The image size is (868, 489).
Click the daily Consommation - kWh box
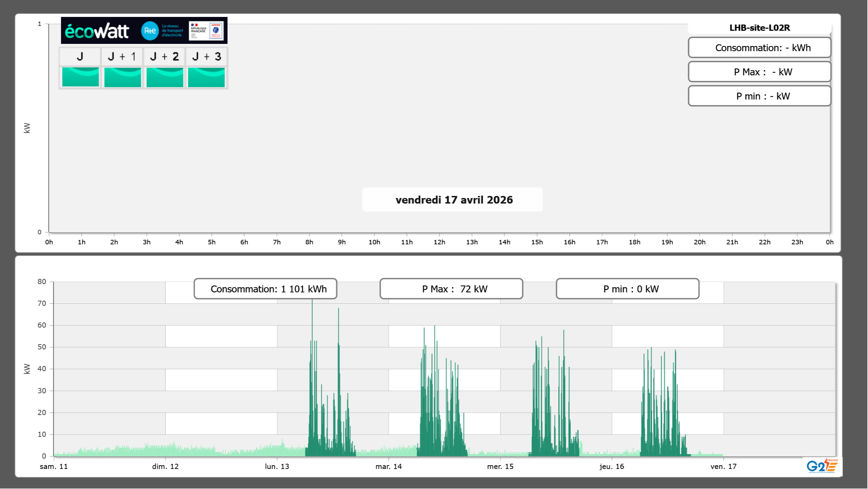point(759,48)
